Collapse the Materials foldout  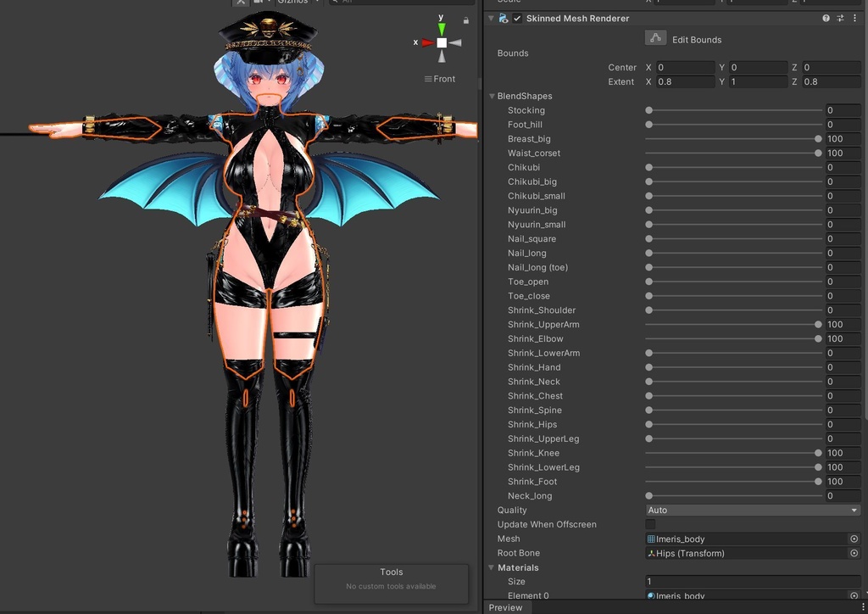(x=492, y=567)
